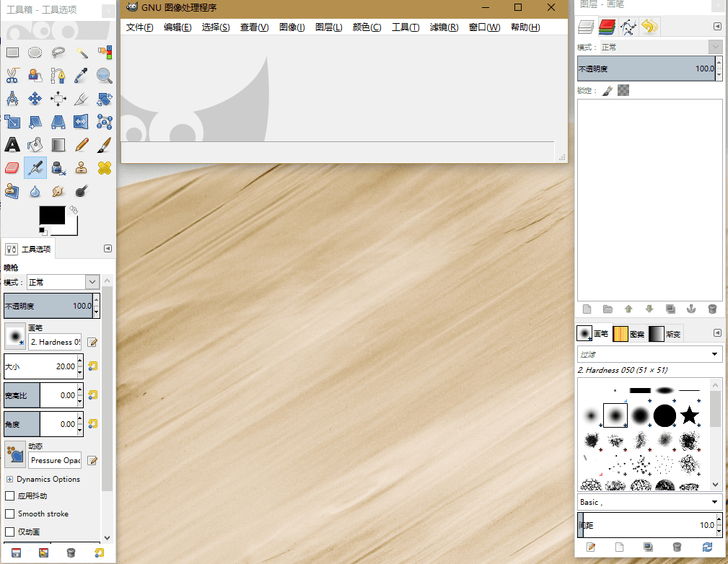Switch to the 图案 patterns tab
Viewport: 728px width, 564px height.
click(629, 334)
